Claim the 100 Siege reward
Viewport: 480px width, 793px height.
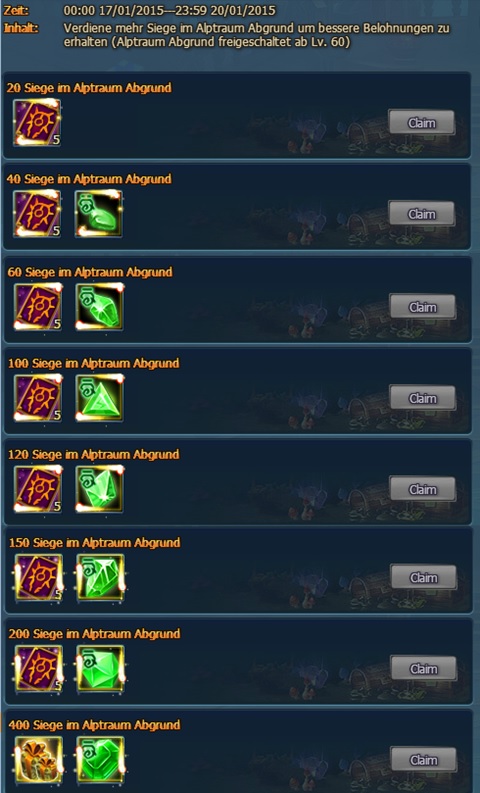[x=422, y=398]
